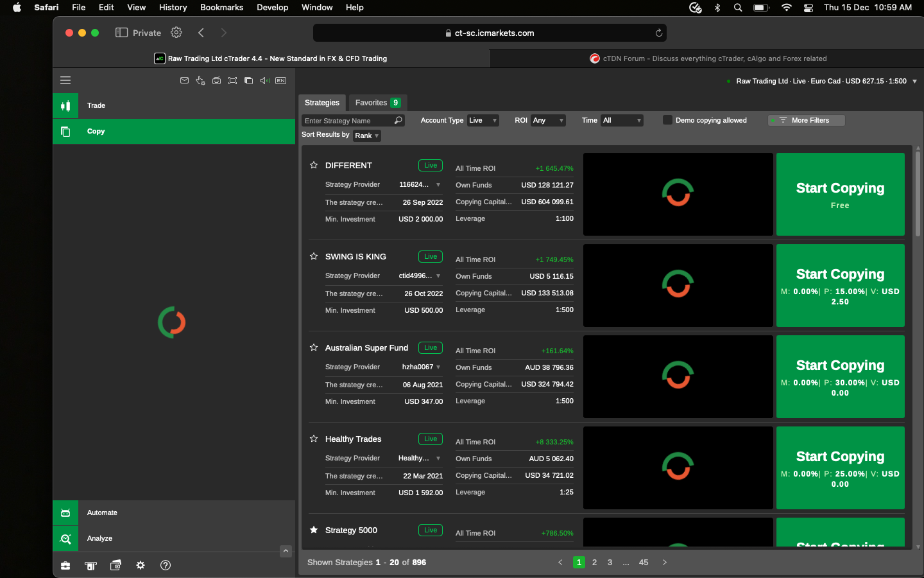Favorite the SWING IS KING strategy star

pos(314,256)
